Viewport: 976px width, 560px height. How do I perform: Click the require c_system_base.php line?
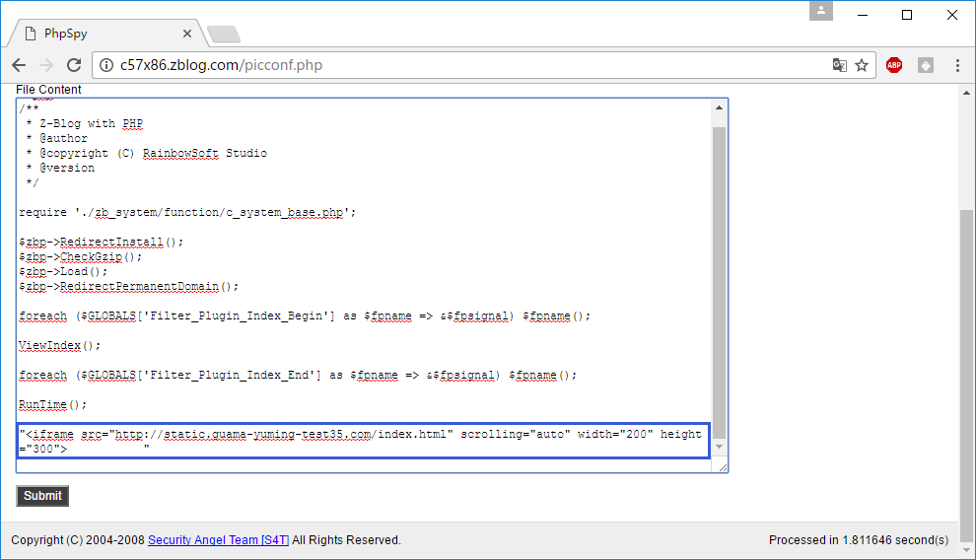tap(187, 212)
